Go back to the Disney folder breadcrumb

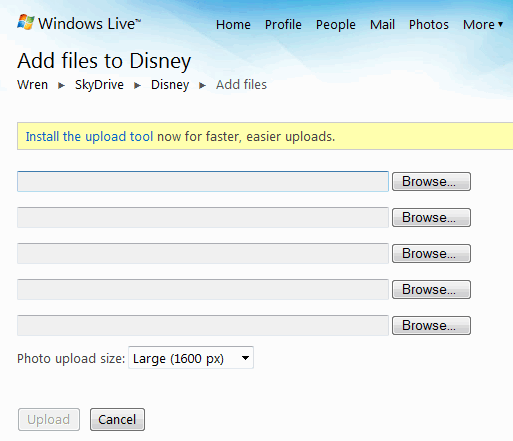pyautogui.click(x=170, y=85)
